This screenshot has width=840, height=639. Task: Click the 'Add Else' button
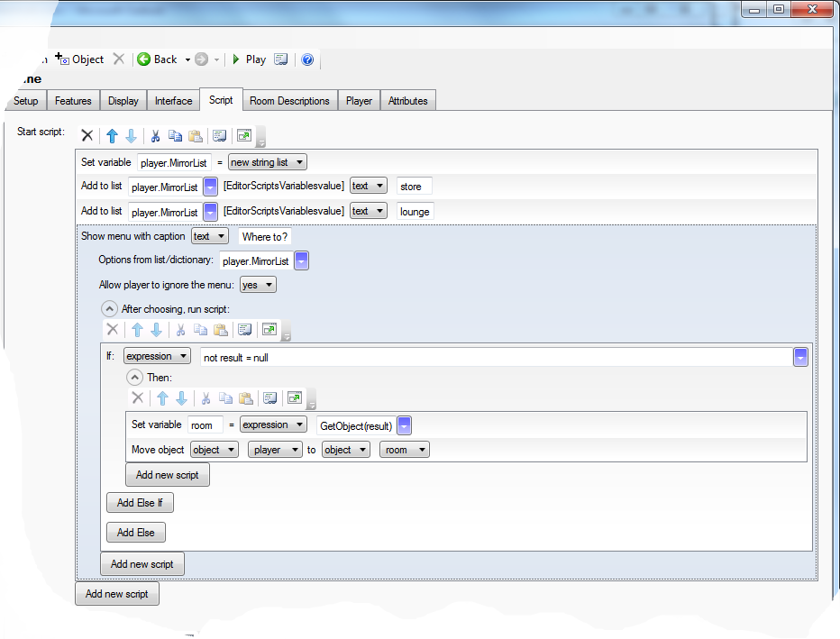pos(135,533)
